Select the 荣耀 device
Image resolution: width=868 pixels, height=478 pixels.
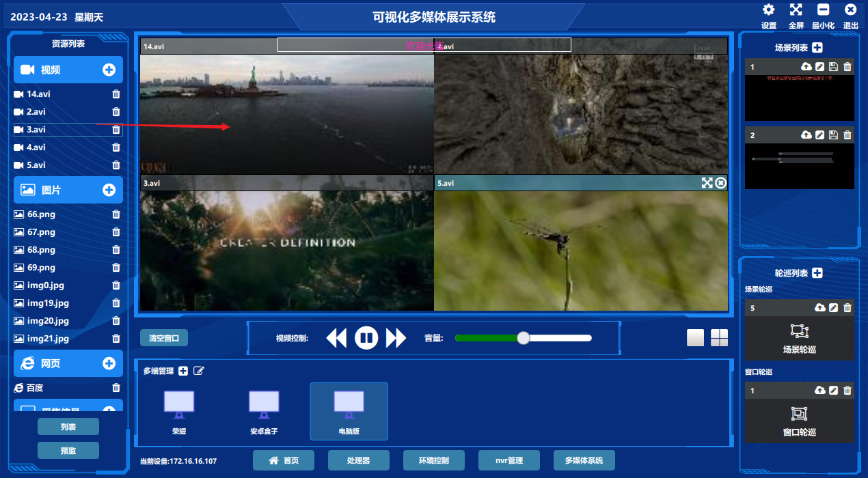(179, 412)
